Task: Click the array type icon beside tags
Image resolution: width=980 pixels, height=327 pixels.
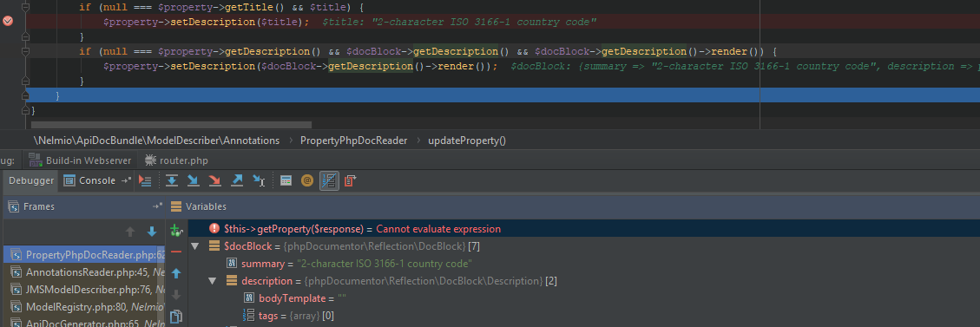Action: tap(249, 316)
